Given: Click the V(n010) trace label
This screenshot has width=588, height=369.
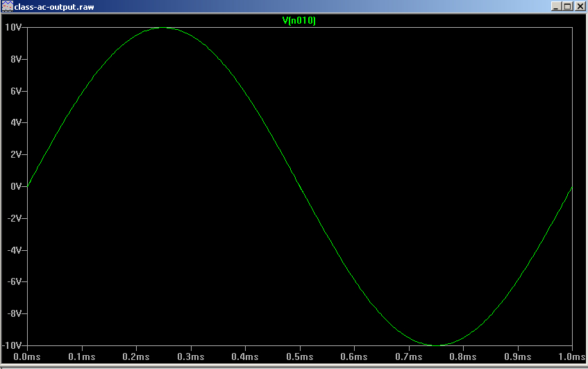Looking at the screenshot, I should point(299,20).
